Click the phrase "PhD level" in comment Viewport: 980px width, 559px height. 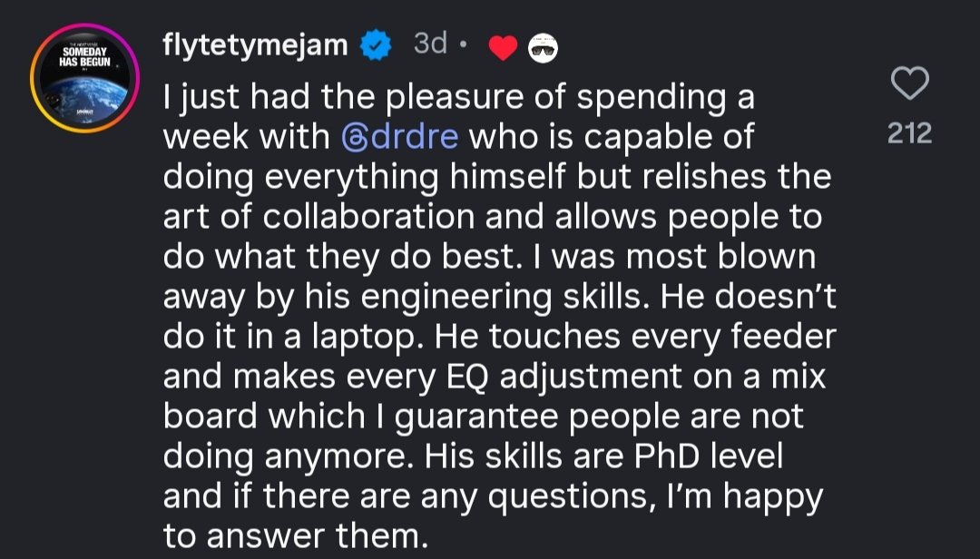point(706,456)
